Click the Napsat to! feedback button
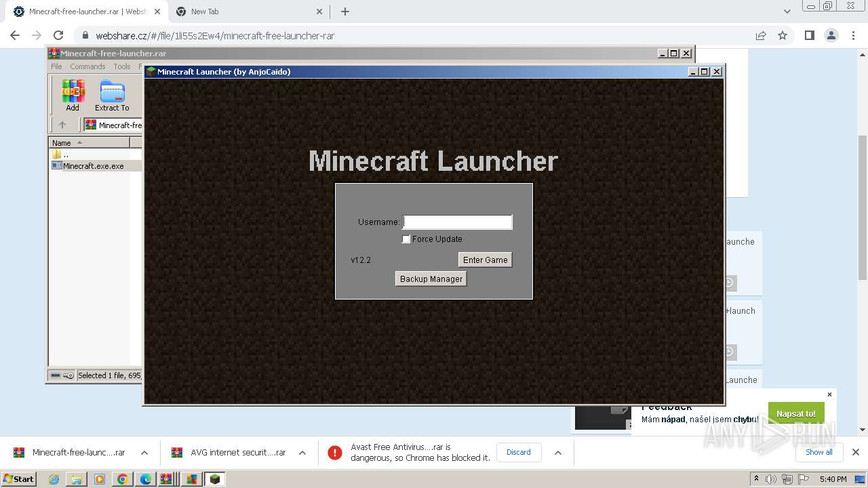 coord(796,413)
